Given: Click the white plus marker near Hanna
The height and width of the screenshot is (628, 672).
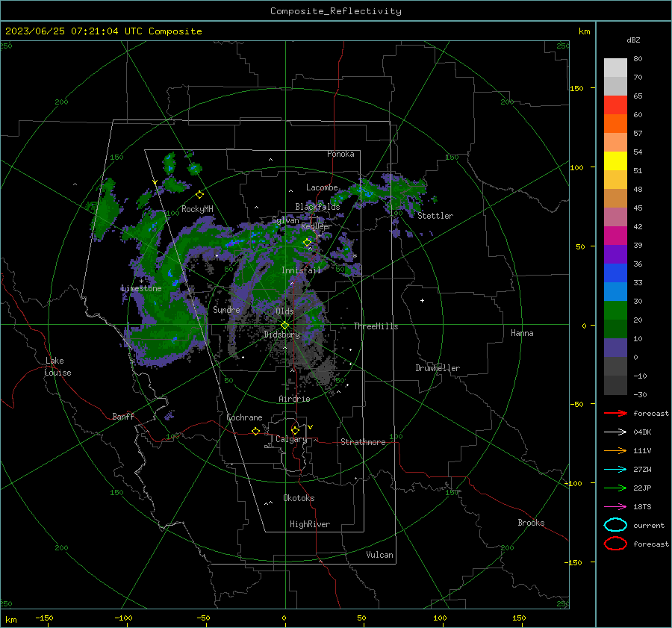Looking at the screenshot, I should pyautogui.click(x=422, y=300).
